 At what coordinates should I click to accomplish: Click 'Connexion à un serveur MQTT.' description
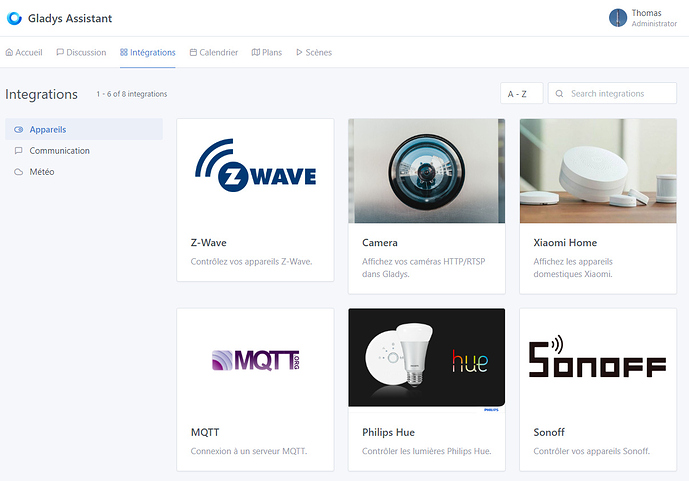tap(249, 451)
